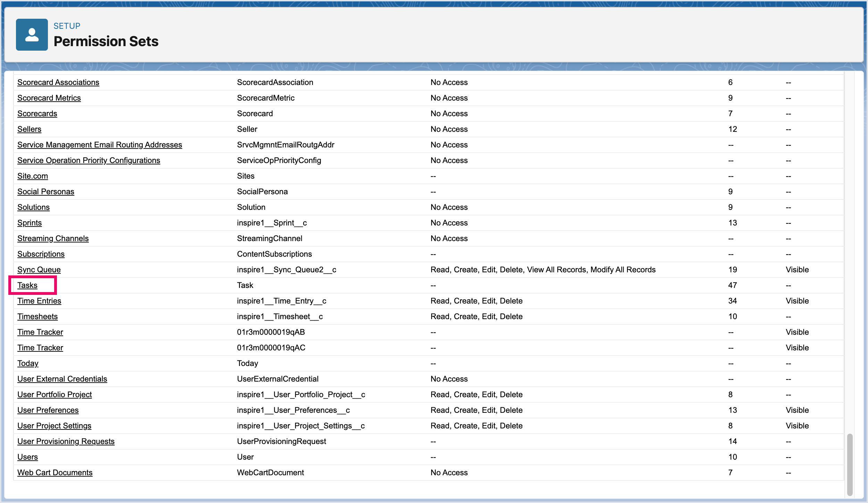Screen dimensions: 868x503
Task: Open Time Tracker link for 01r3m0000019qAC
Action: click(40, 348)
